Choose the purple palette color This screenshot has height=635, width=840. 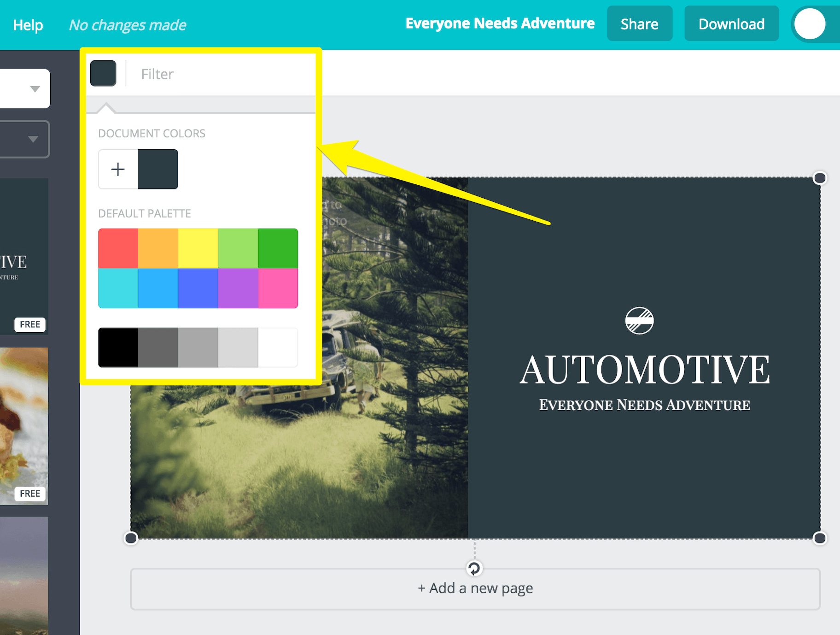coord(238,288)
